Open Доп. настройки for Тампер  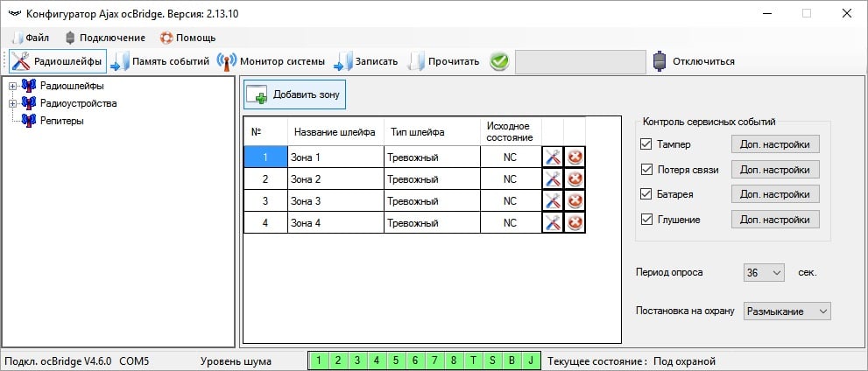[775, 144]
